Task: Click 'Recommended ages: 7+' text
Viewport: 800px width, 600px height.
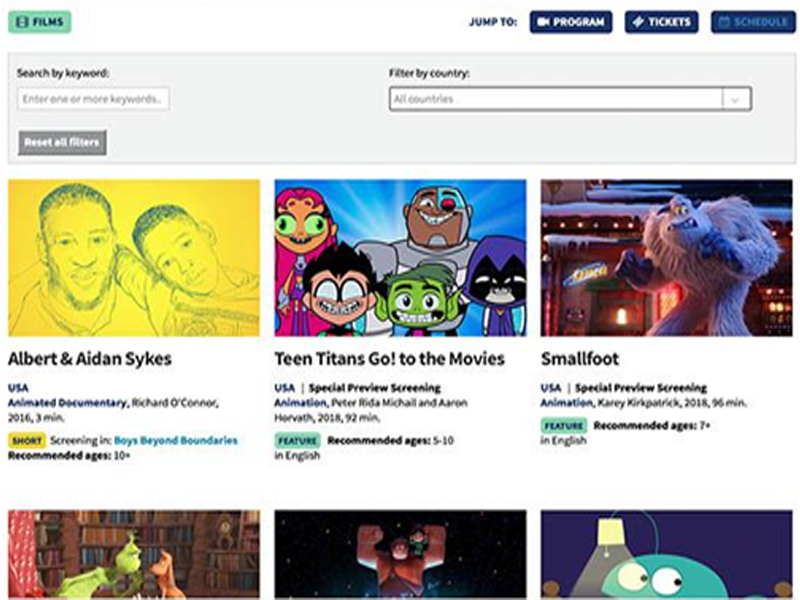Action: (652, 426)
